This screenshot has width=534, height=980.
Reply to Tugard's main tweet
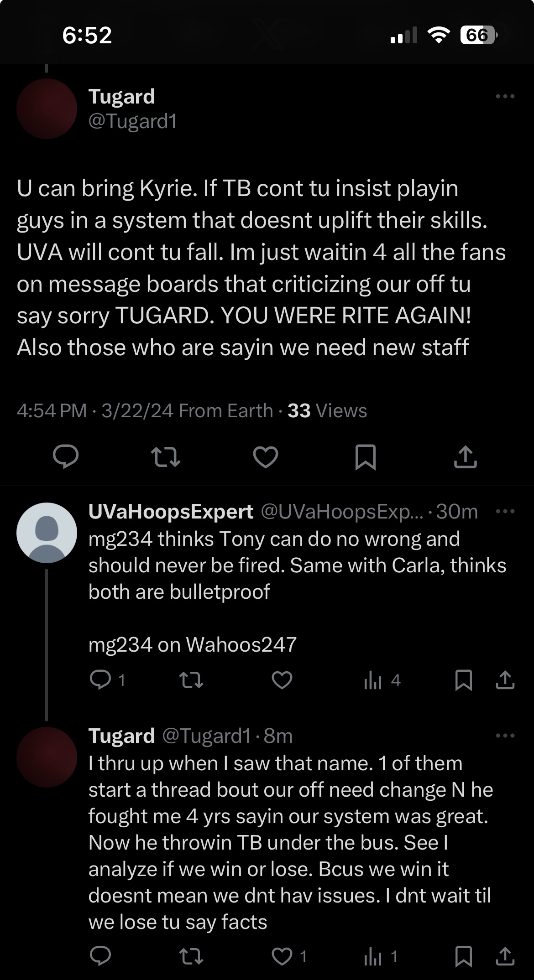point(66,457)
